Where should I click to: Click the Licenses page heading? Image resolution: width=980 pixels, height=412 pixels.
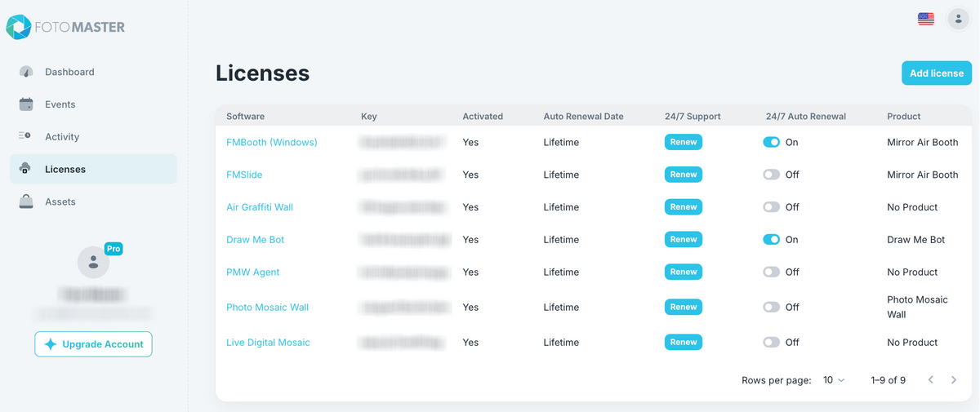262,73
